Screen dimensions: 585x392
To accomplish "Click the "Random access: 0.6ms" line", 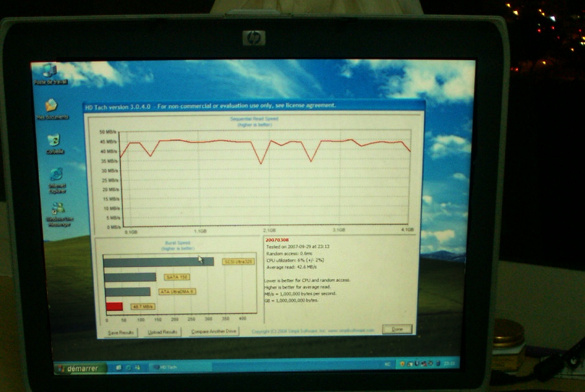I will (289, 253).
